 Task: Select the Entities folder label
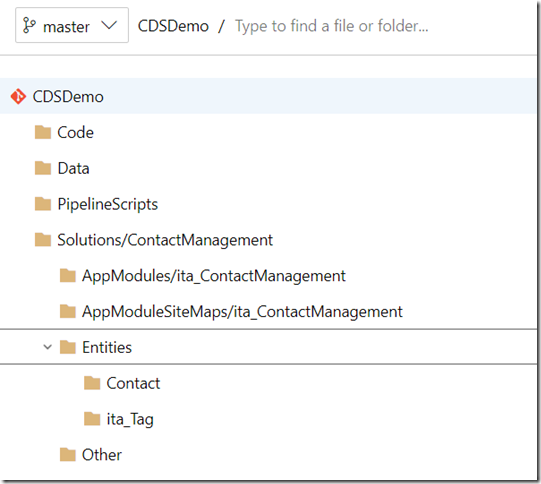[107, 347]
